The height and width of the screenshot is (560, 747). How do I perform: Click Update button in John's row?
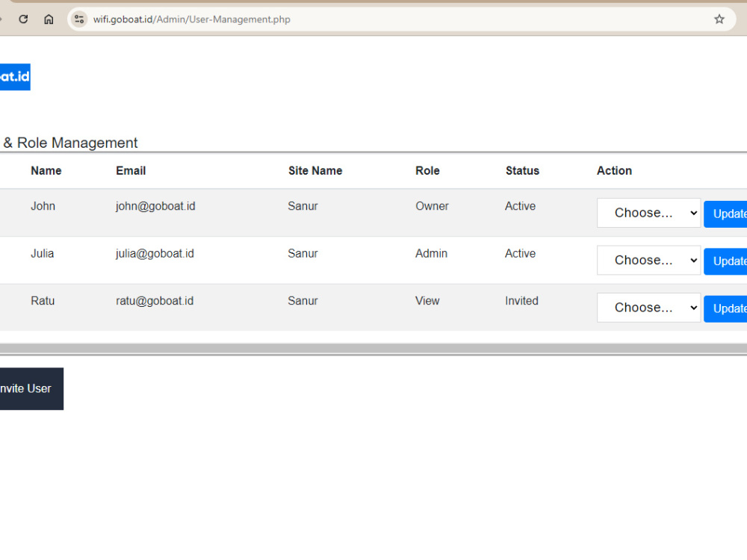click(725, 214)
